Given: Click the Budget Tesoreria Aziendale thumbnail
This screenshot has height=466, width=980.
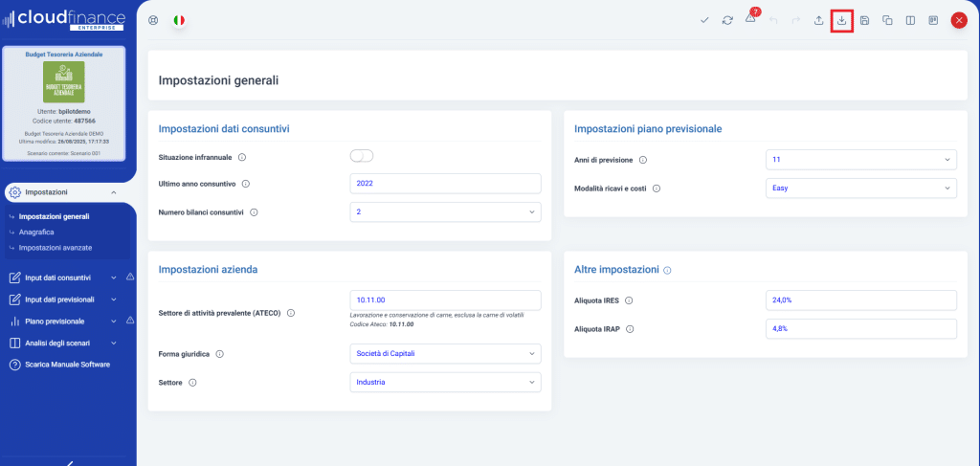Looking at the screenshot, I should point(64,82).
